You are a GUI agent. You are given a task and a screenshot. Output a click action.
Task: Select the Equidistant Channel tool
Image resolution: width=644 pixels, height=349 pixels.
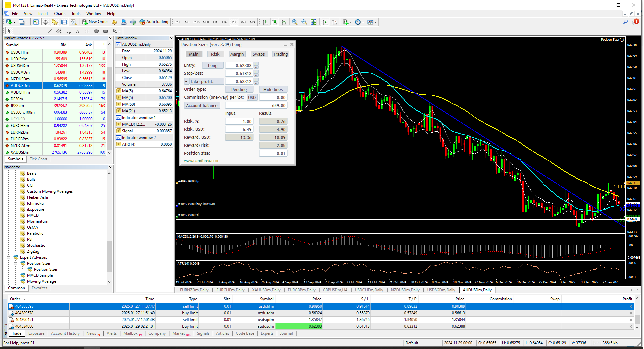coord(59,31)
